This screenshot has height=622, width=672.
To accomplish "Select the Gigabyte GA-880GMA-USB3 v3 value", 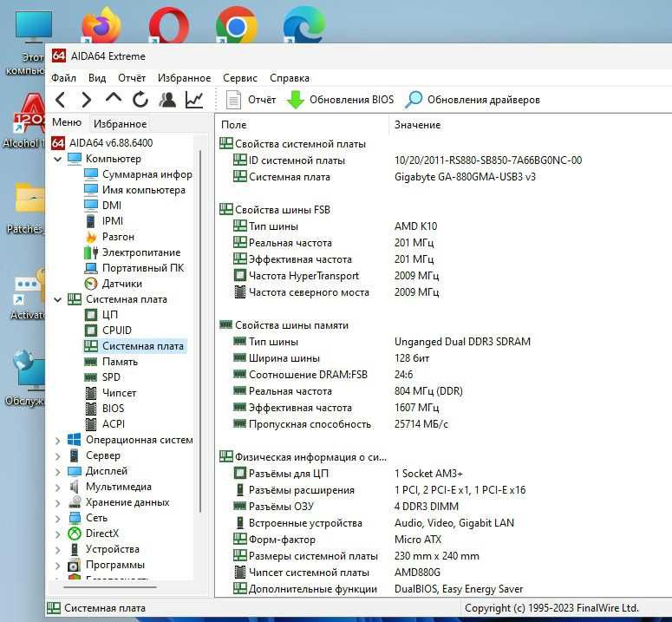I will pos(465,177).
